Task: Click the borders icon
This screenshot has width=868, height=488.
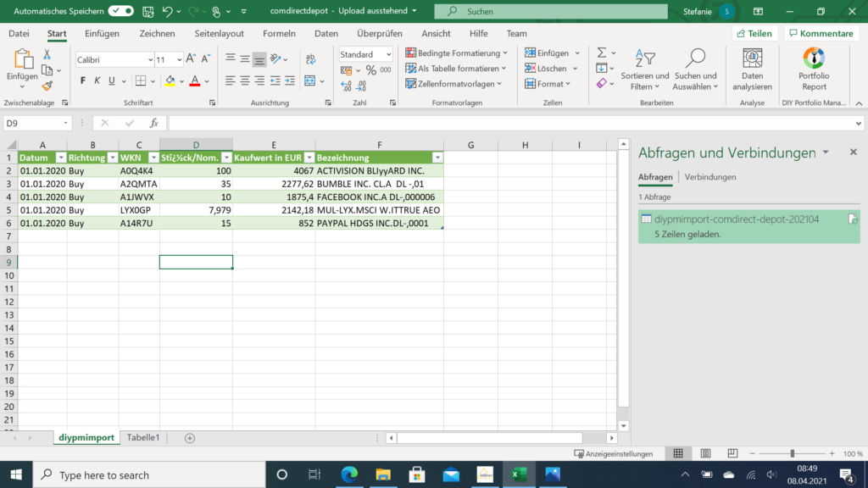Action: click(x=141, y=80)
